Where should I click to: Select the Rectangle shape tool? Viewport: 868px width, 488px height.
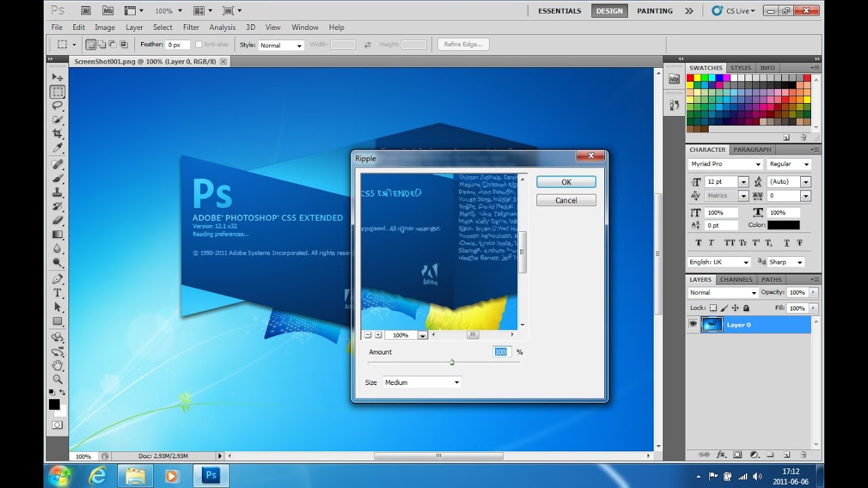click(x=58, y=321)
